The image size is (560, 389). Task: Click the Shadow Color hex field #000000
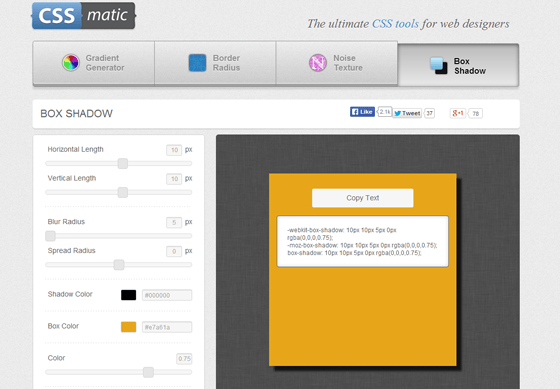167,295
